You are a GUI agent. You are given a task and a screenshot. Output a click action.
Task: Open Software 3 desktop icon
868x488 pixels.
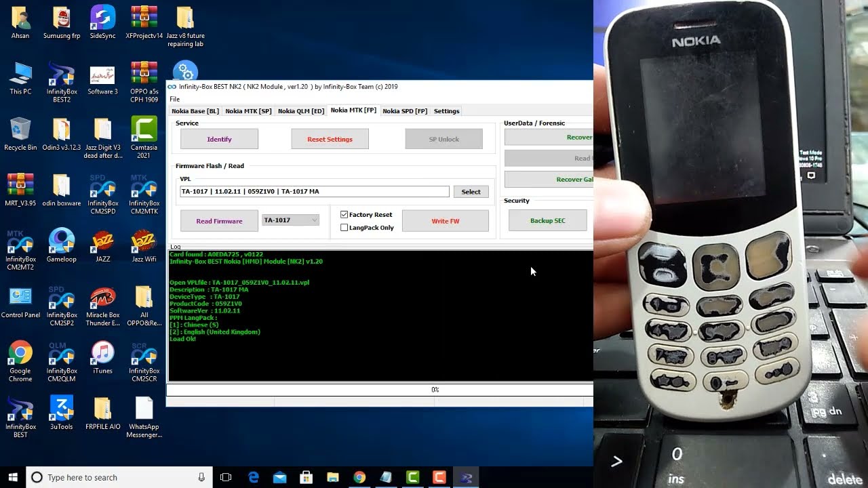[102, 78]
